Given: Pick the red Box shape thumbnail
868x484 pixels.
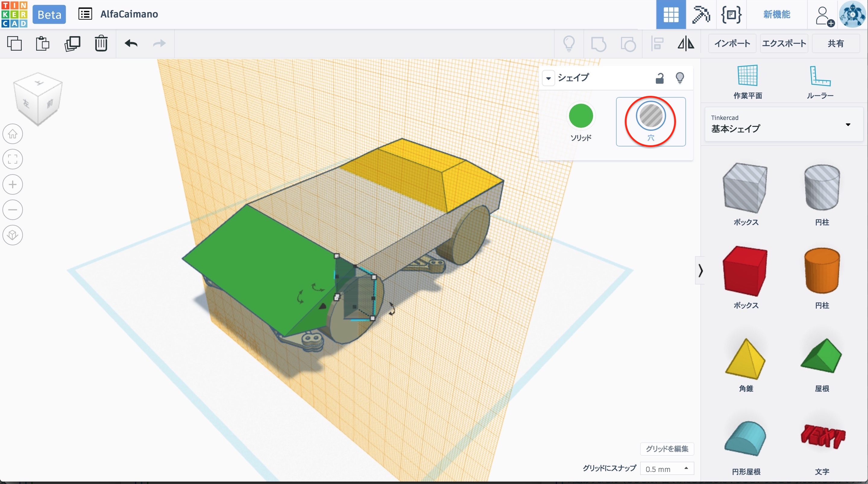Looking at the screenshot, I should pyautogui.click(x=745, y=271).
